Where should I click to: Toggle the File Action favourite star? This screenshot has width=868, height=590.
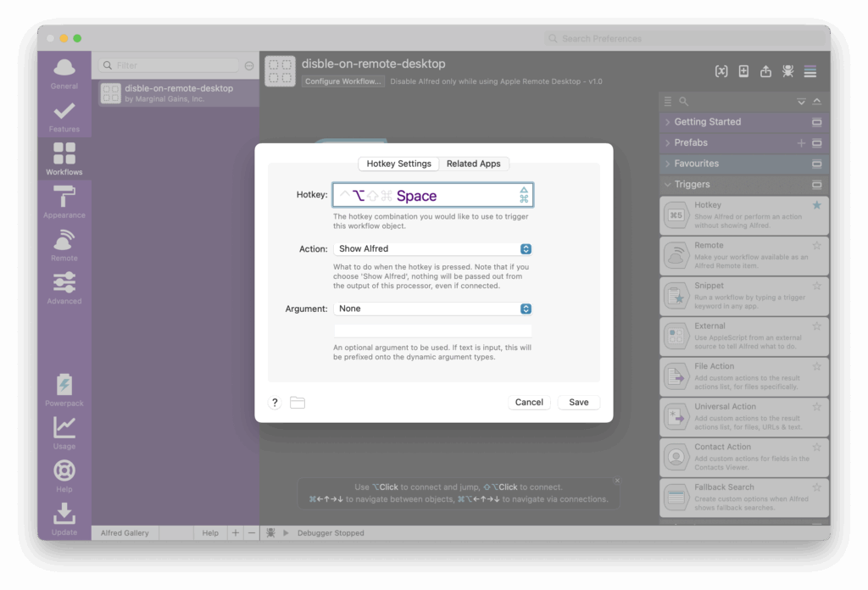817,367
